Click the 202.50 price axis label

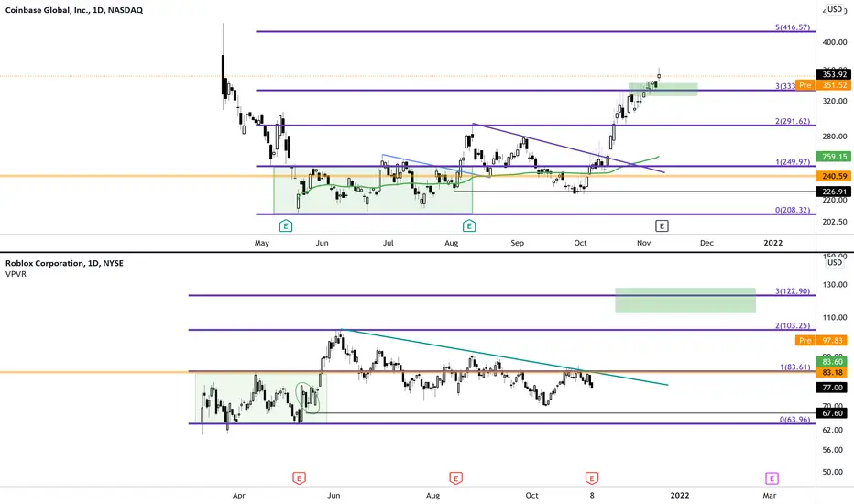pos(834,222)
